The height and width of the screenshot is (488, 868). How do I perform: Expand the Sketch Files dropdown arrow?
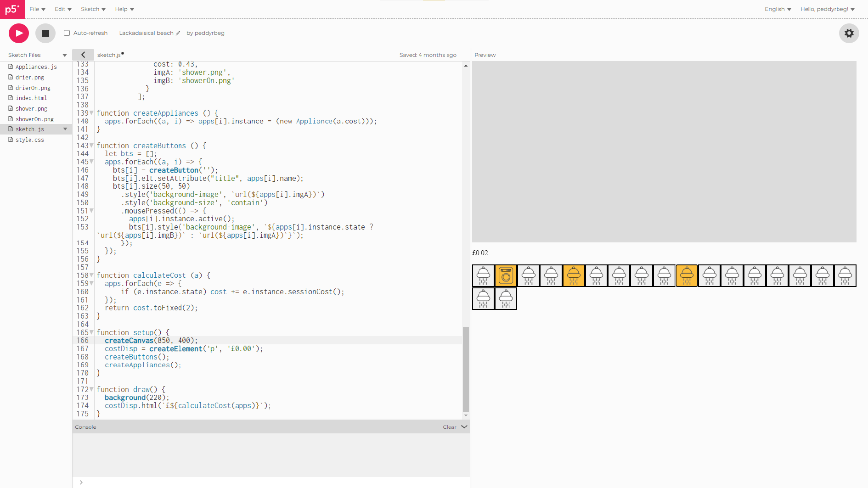coord(65,55)
